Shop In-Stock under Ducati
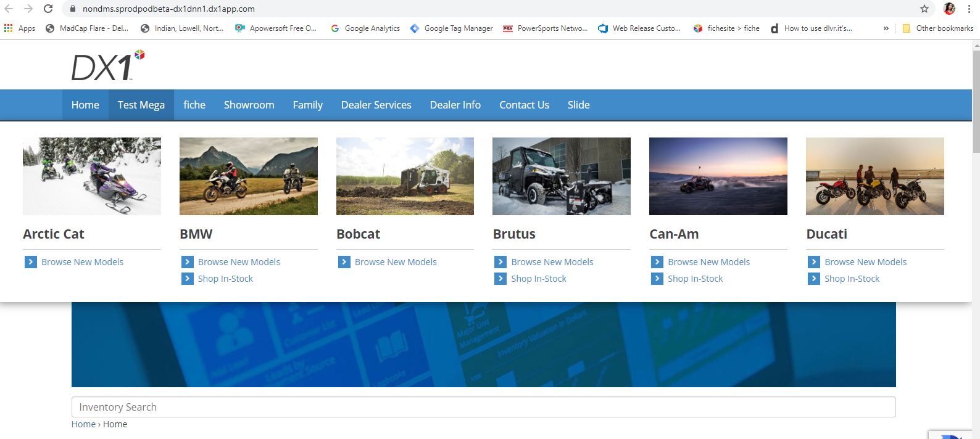Viewport: 980px width, 439px height. coord(852,279)
